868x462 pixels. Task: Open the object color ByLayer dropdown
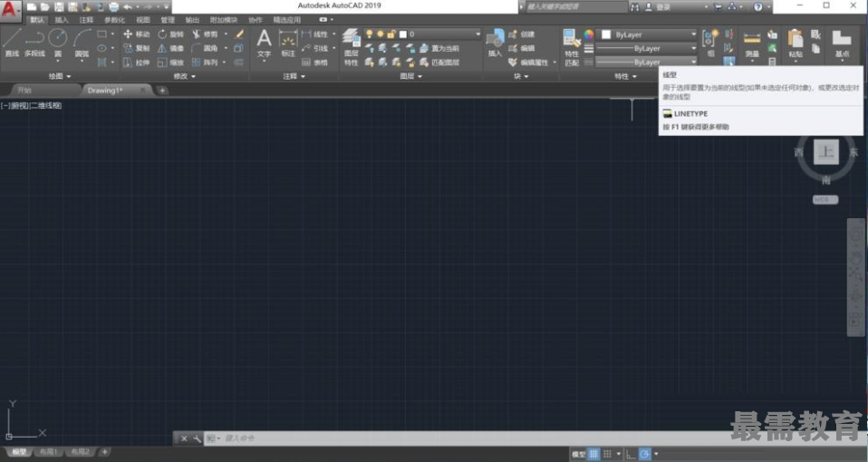tap(648, 34)
